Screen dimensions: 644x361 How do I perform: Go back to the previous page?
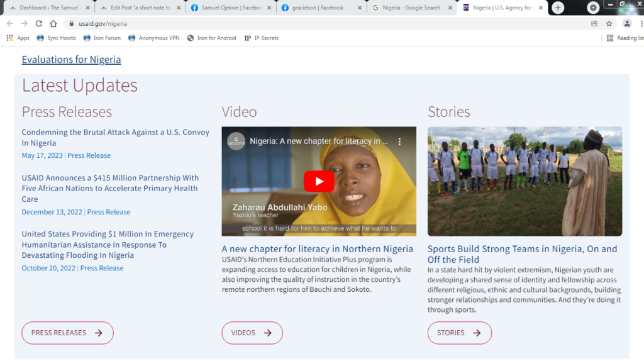click(10, 24)
